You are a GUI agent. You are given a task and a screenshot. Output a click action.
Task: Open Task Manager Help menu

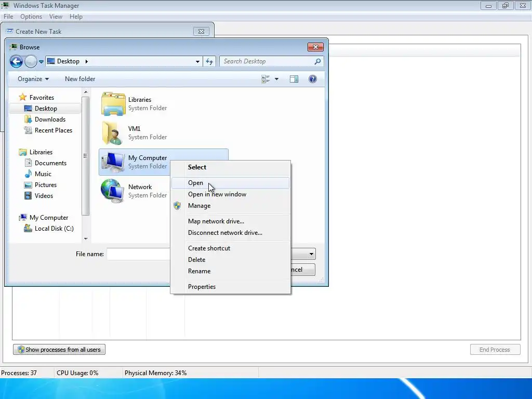coord(76,17)
